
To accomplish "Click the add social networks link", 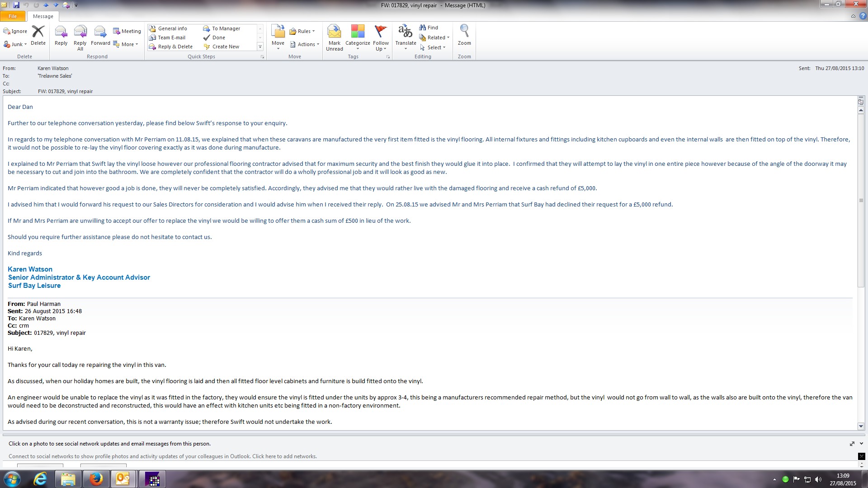I will click(x=284, y=456).
